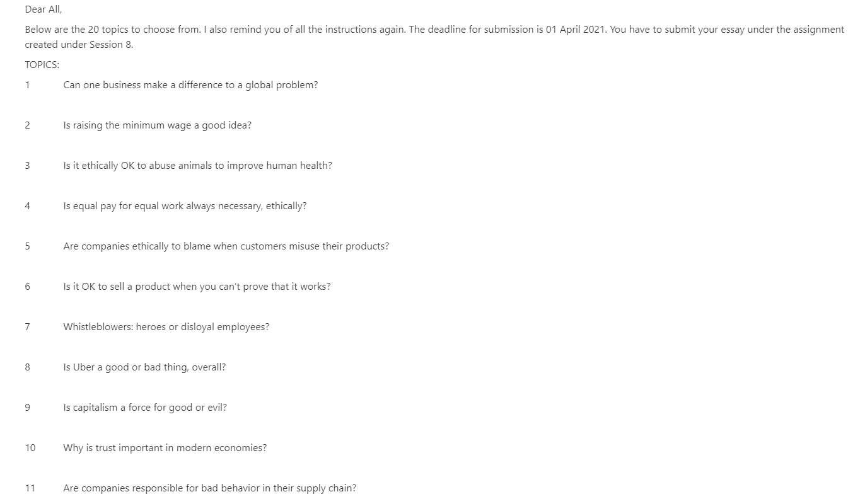Click the number 7 beside Whistleblowers
This screenshot has height=504, width=865.
coord(28,327)
